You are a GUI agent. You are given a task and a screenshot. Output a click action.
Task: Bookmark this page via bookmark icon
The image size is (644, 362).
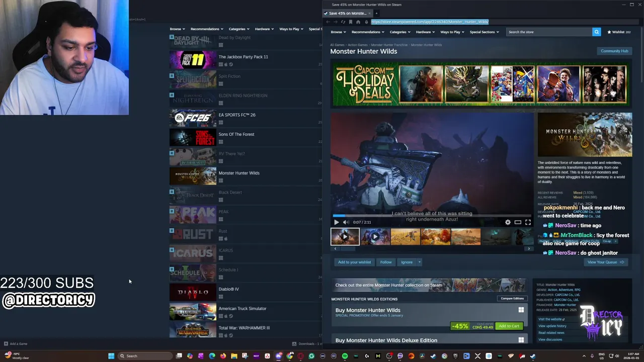tap(351, 22)
